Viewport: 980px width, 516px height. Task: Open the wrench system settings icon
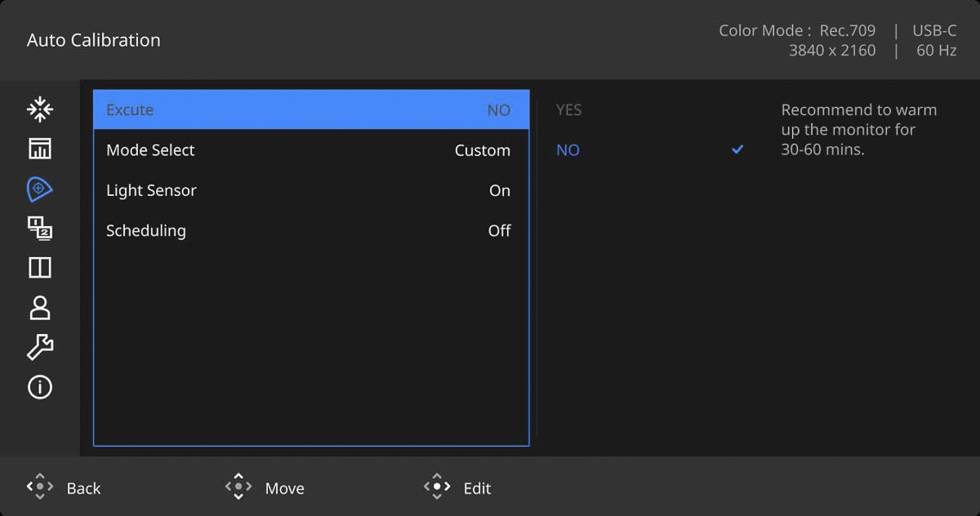(39, 347)
